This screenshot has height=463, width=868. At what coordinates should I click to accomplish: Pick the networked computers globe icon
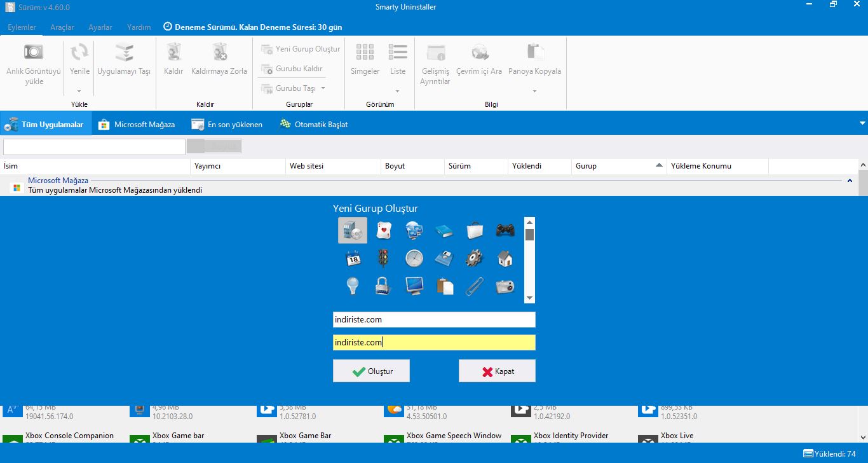coord(414,230)
